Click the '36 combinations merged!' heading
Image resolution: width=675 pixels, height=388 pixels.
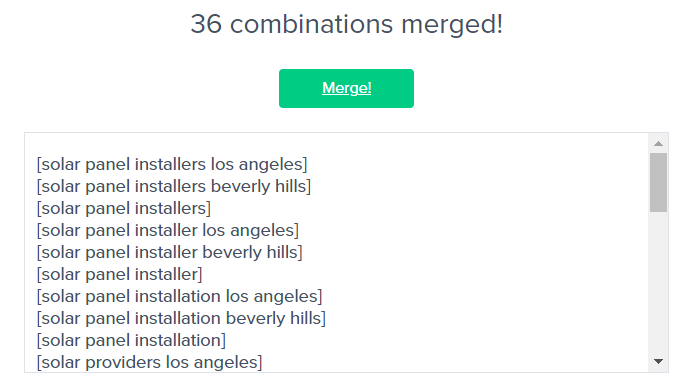[x=346, y=24]
